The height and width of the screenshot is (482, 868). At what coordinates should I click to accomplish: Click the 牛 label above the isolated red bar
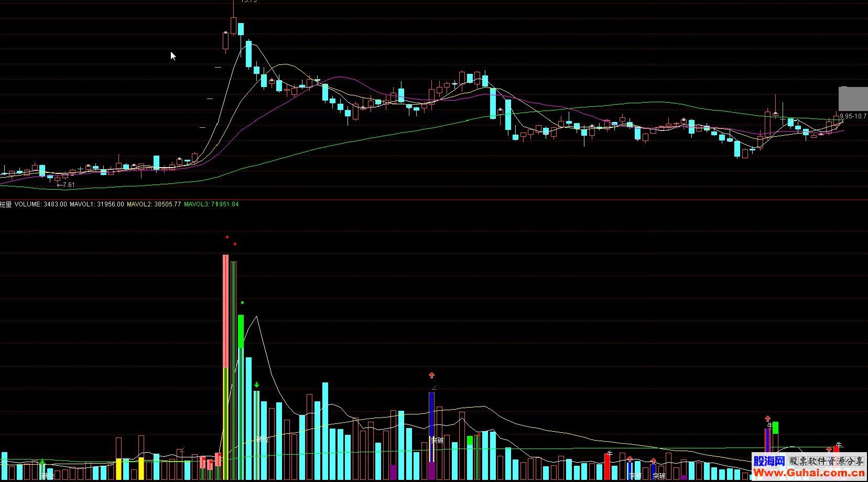[609, 453]
